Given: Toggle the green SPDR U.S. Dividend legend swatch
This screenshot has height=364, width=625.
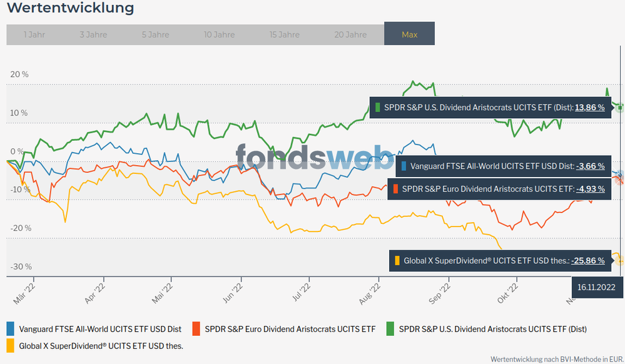Looking at the screenshot, I should tap(390, 328).
